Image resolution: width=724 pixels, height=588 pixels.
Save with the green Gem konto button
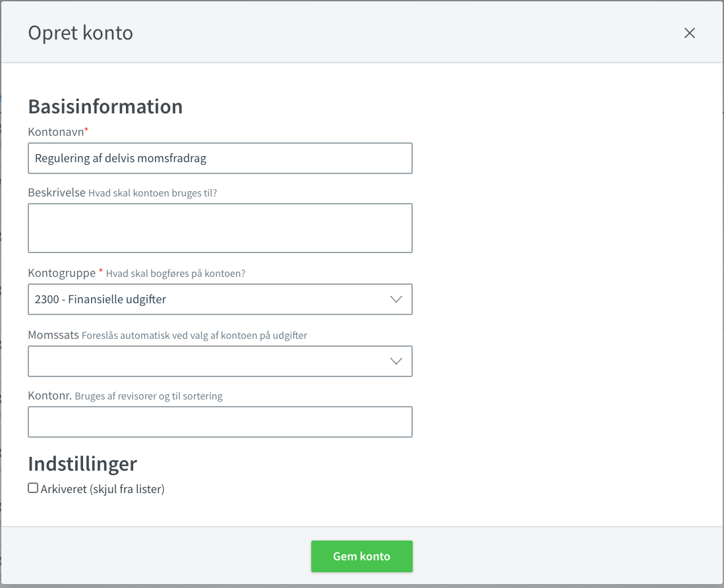coord(361,556)
